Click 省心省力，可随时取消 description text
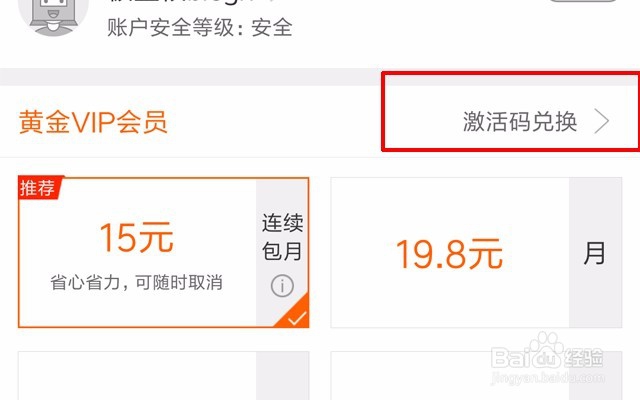 (x=136, y=282)
